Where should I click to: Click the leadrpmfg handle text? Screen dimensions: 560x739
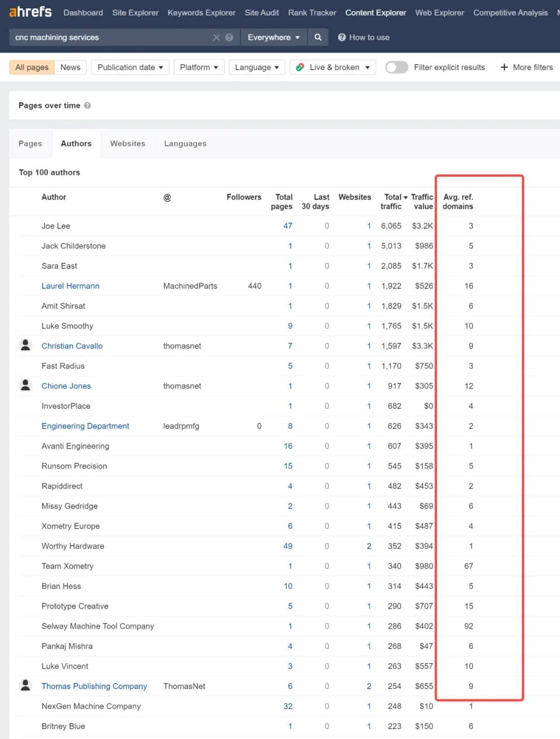(181, 426)
